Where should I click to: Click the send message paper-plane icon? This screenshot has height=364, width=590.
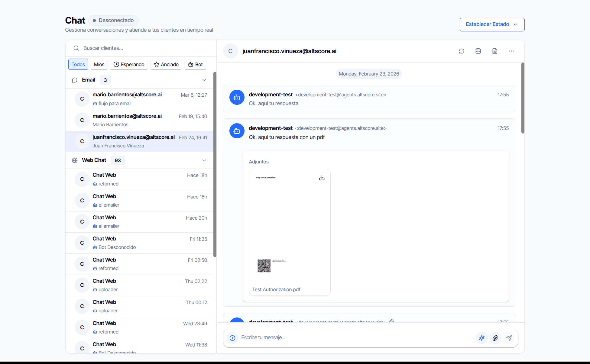(509, 338)
